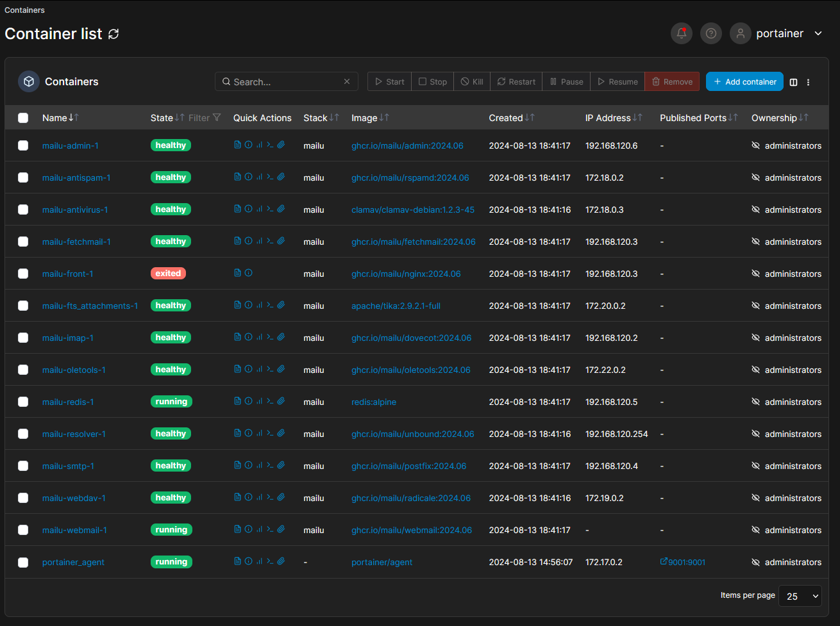Select the mailu-smtp-1 checkbox
Screen dimensions: 840x626
pyautogui.click(x=23, y=466)
